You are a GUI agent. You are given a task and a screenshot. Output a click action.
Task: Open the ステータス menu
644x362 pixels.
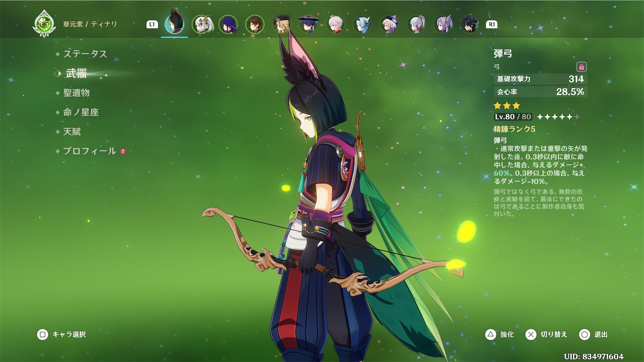tap(85, 54)
